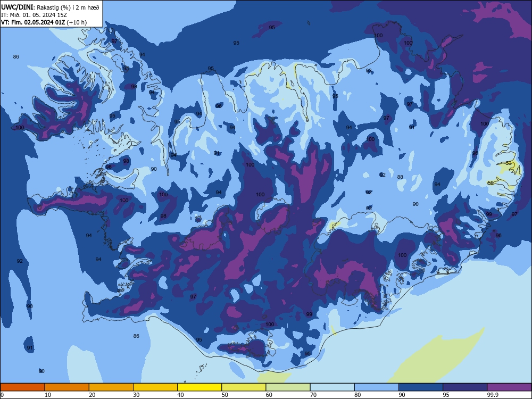Click the '58' humidity value on the map
This screenshot has height=399, width=532.
coord(491,183)
